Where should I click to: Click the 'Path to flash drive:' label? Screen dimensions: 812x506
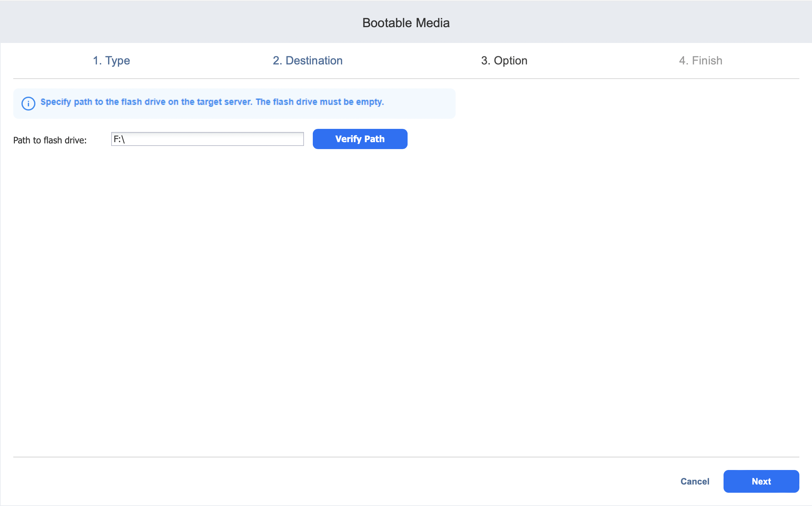point(50,140)
